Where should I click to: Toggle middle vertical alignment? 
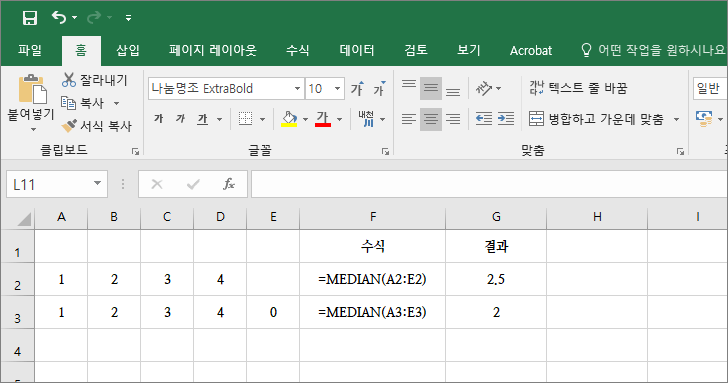point(431,88)
